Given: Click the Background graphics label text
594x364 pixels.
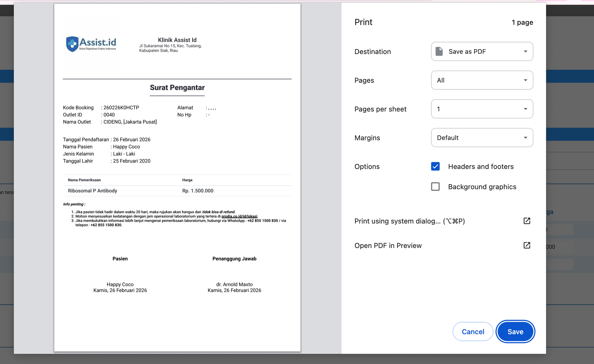Looking at the screenshot, I should point(482,187).
